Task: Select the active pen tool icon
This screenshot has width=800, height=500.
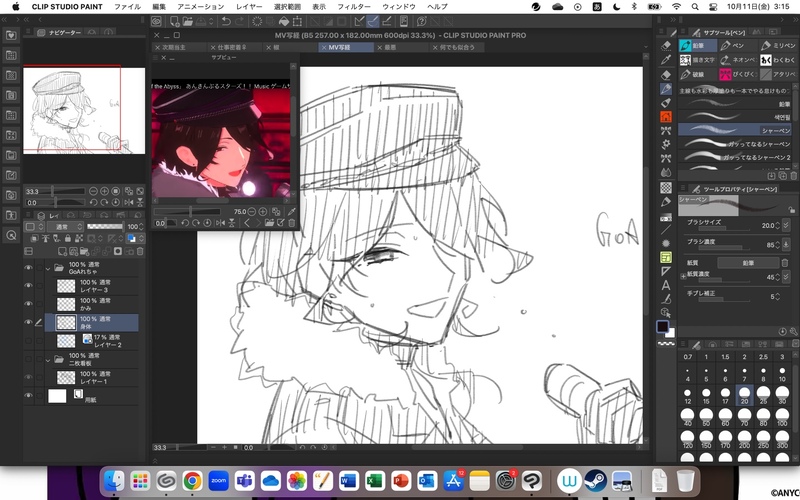Action: click(666, 89)
